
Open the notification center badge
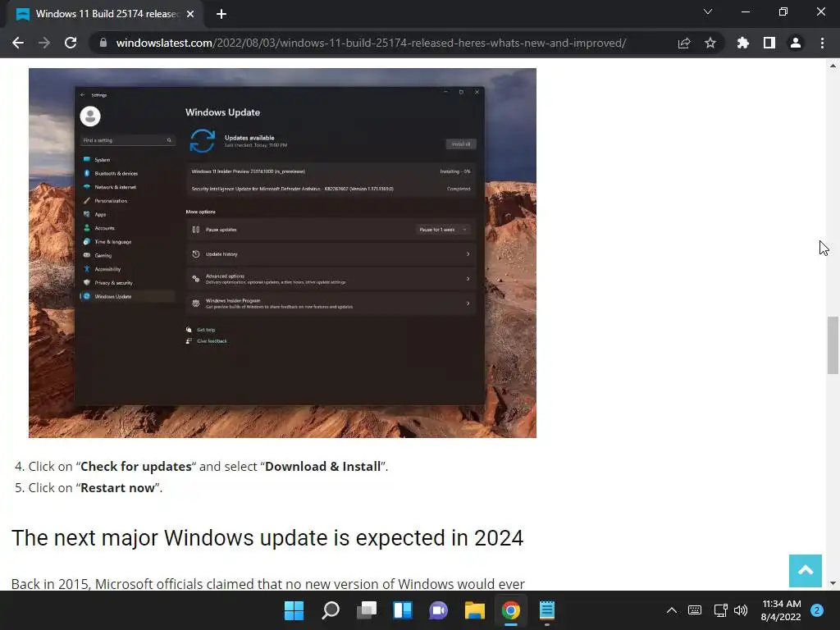pyautogui.click(x=817, y=610)
